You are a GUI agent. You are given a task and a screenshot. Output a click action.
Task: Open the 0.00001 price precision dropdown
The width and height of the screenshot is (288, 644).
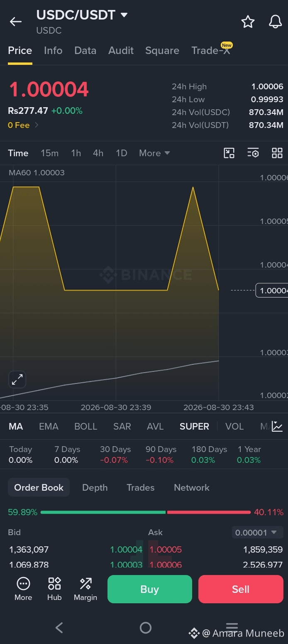(x=257, y=532)
